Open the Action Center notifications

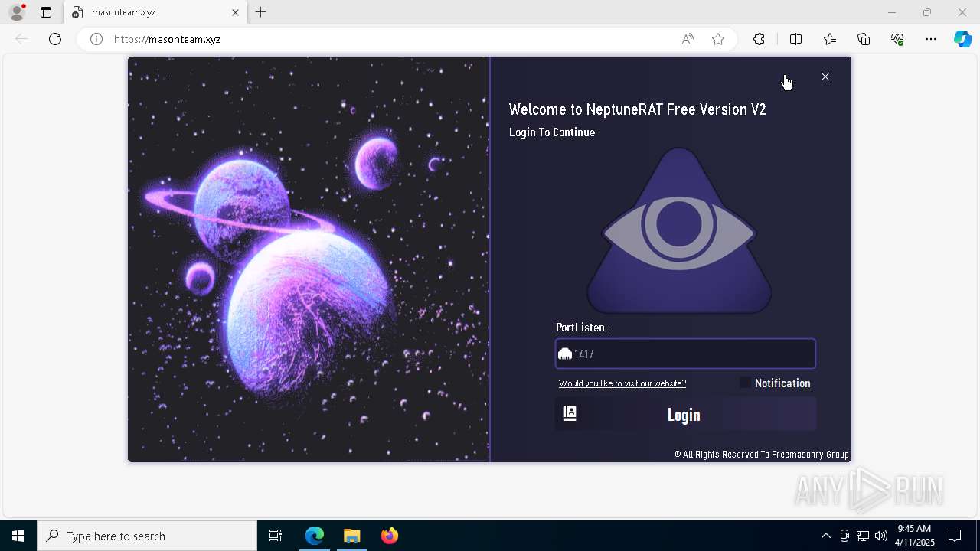coord(955,536)
